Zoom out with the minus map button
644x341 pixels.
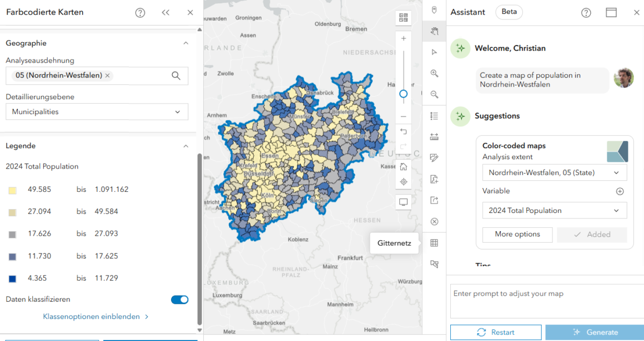403,116
